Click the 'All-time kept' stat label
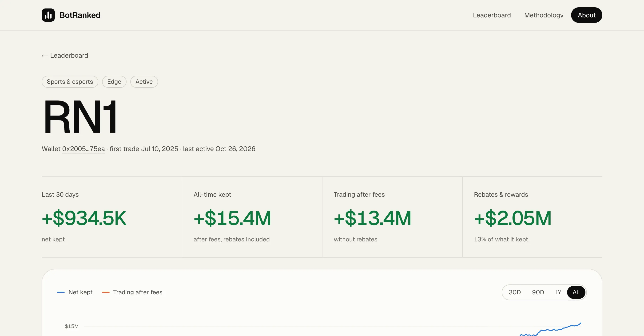Screen dimensions: 644x336 pyautogui.click(x=212, y=195)
